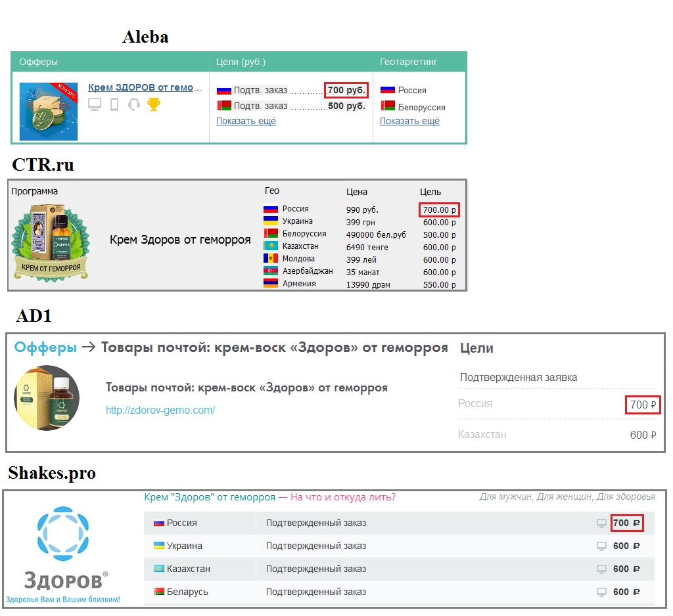Image resolution: width=673 pixels, height=616 pixels.
Task: Click the headset icon under the Aleba offer title
Action: pos(134,104)
